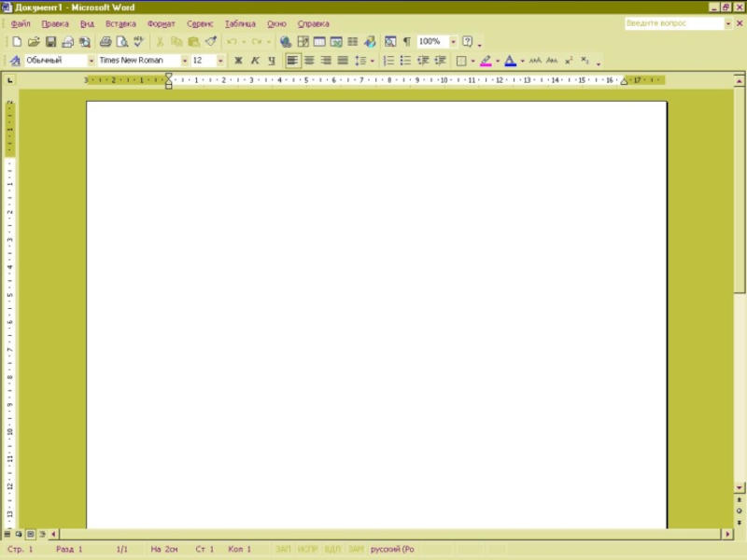
Task: Align text left
Action: 292,61
